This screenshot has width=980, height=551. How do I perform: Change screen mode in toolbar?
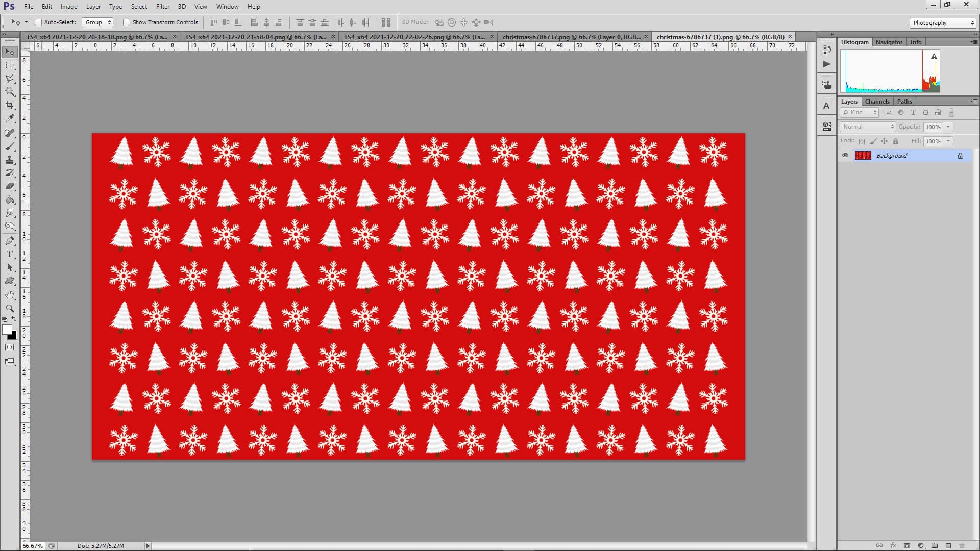pyautogui.click(x=10, y=361)
